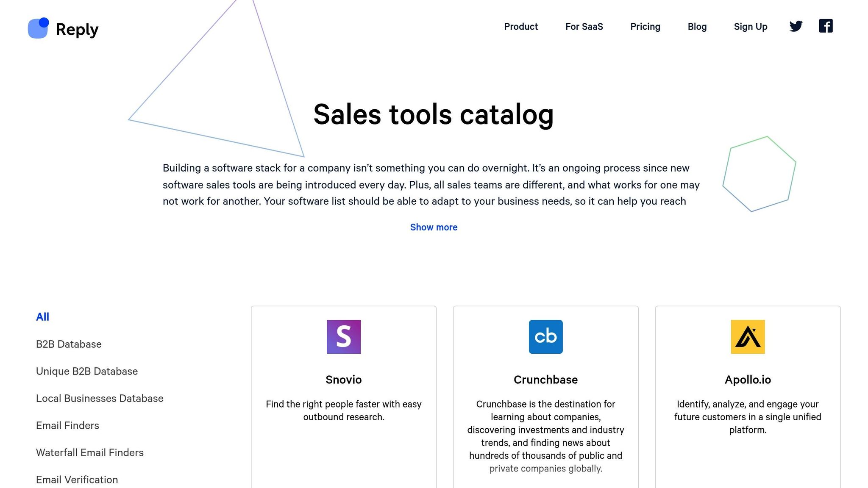Select Waterfall Email Finders category
Image resolution: width=868 pixels, height=488 pixels.
click(90, 452)
